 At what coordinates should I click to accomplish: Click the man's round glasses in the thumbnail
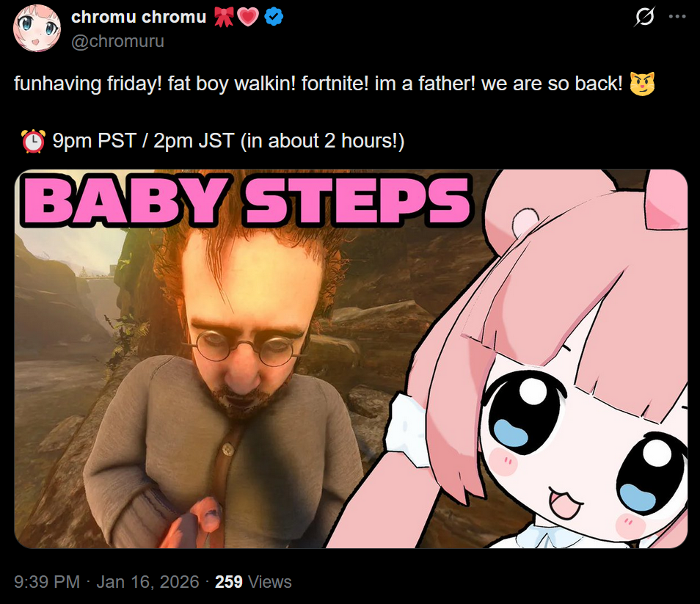244,348
